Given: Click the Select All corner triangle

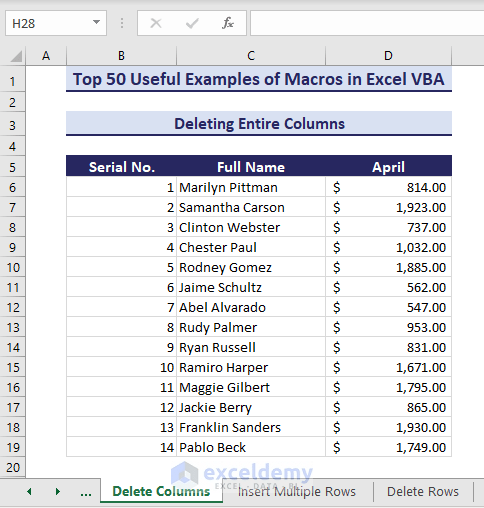Looking at the screenshot, I should pos(16,56).
